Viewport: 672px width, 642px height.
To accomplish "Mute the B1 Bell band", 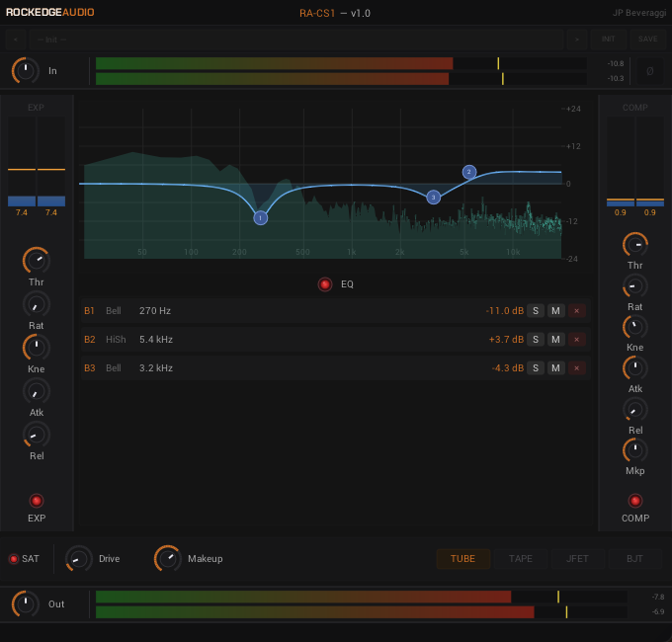I will tap(555, 311).
